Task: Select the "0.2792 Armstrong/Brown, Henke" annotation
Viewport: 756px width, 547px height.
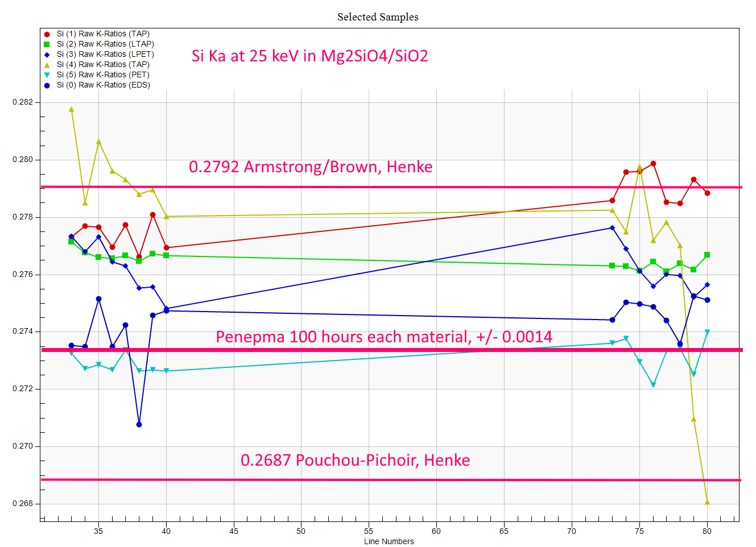Action: (311, 167)
